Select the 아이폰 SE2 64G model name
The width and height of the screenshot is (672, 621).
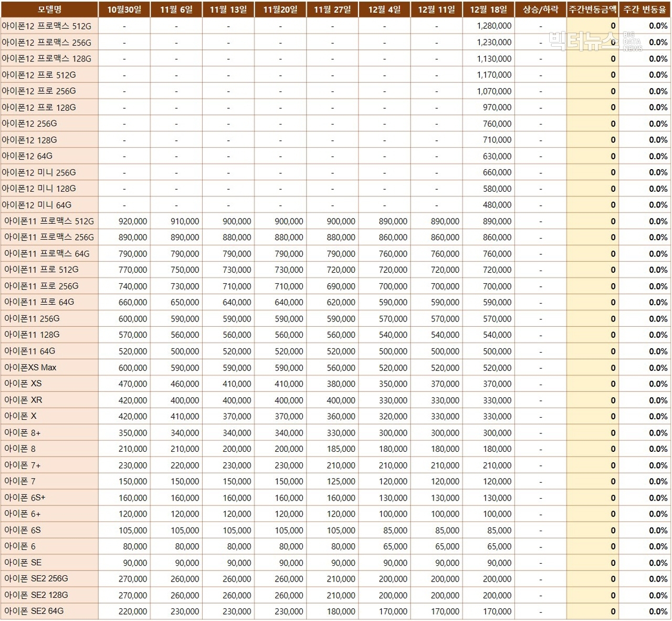coord(34,611)
